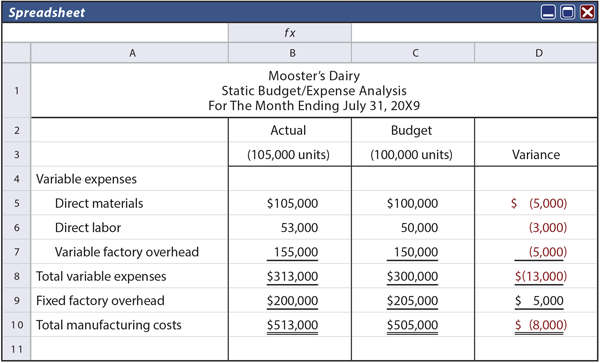Select row 10 header
Screen dimensions: 600x363
[16, 325]
